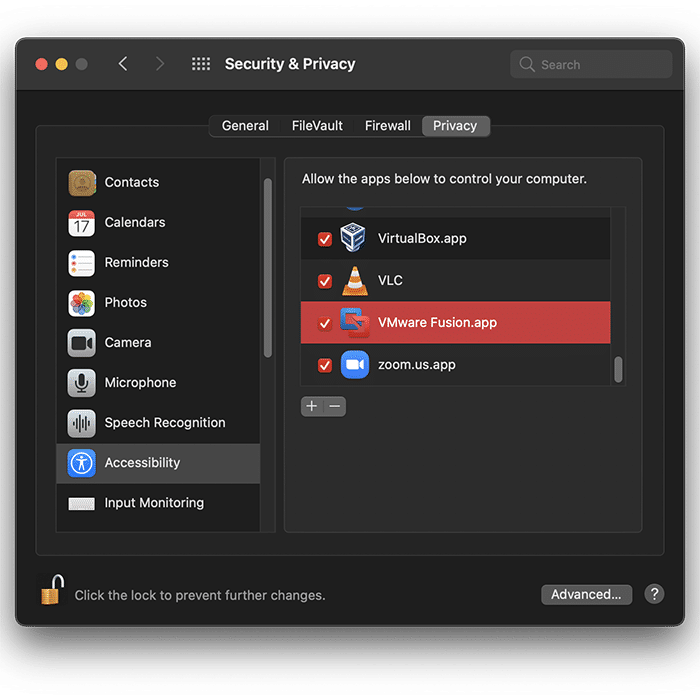The image size is (700, 700).
Task: Click the magnifying glass search icon
Action: click(527, 64)
